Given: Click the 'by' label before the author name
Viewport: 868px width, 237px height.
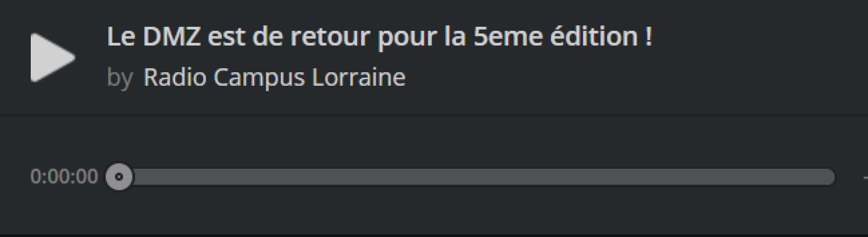Looking at the screenshot, I should coord(119,77).
